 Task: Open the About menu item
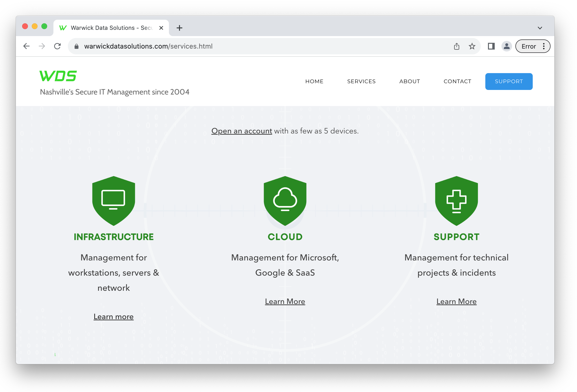point(409,81)
